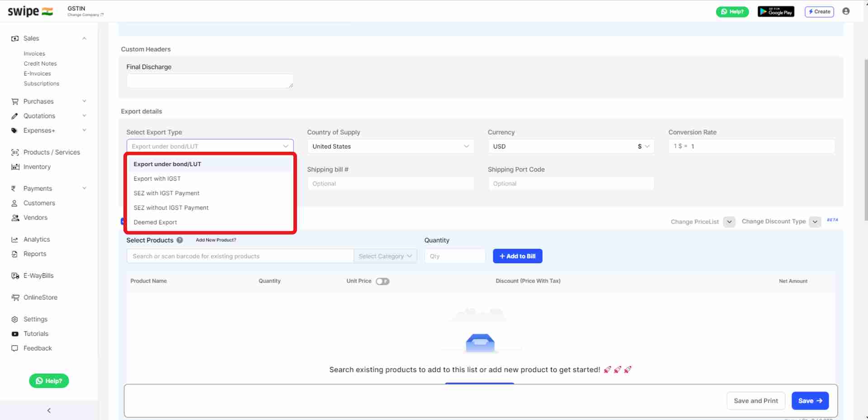Click the Add New Product? link

[216, 240]
